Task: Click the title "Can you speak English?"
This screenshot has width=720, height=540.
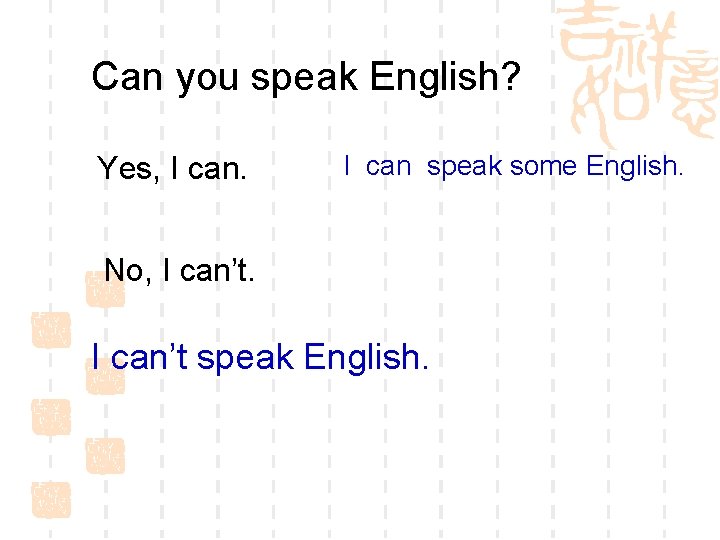Action: point(306,77)
